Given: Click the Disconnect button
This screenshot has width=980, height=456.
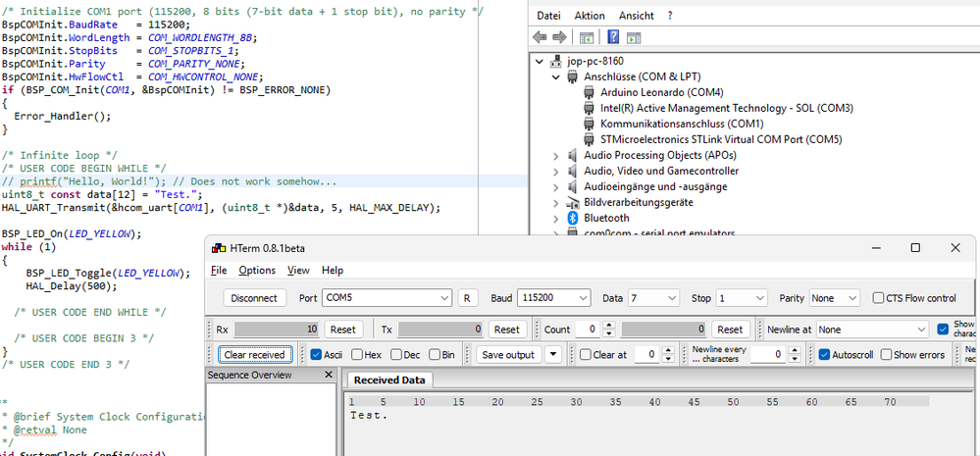Looking at the screenshot, I should (x=256, y=298).
